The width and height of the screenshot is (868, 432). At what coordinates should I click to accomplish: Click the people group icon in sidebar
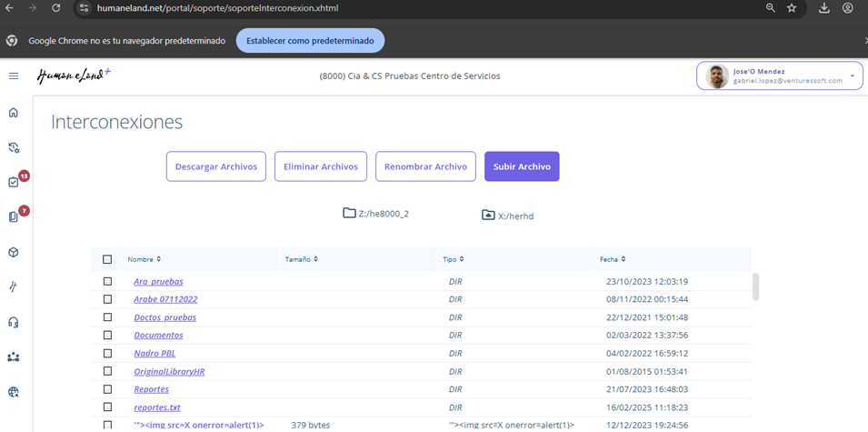pyautogui.click(x=14, y=357)
